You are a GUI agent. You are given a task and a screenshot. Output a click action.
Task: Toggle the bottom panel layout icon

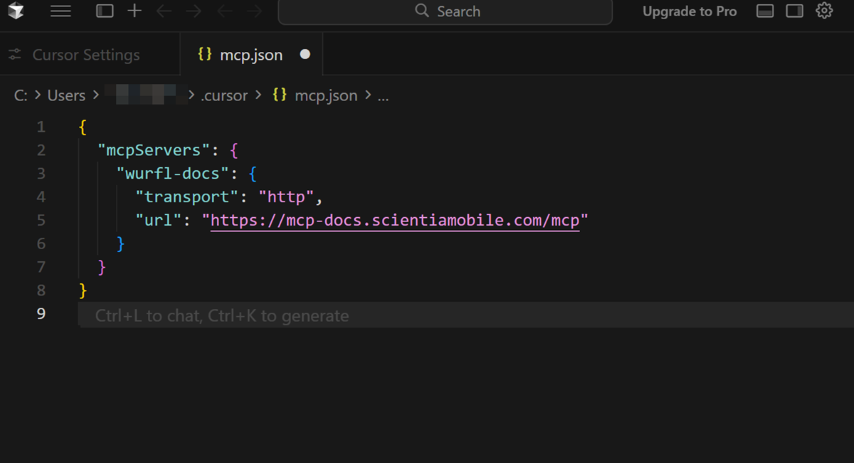[765, 11]
